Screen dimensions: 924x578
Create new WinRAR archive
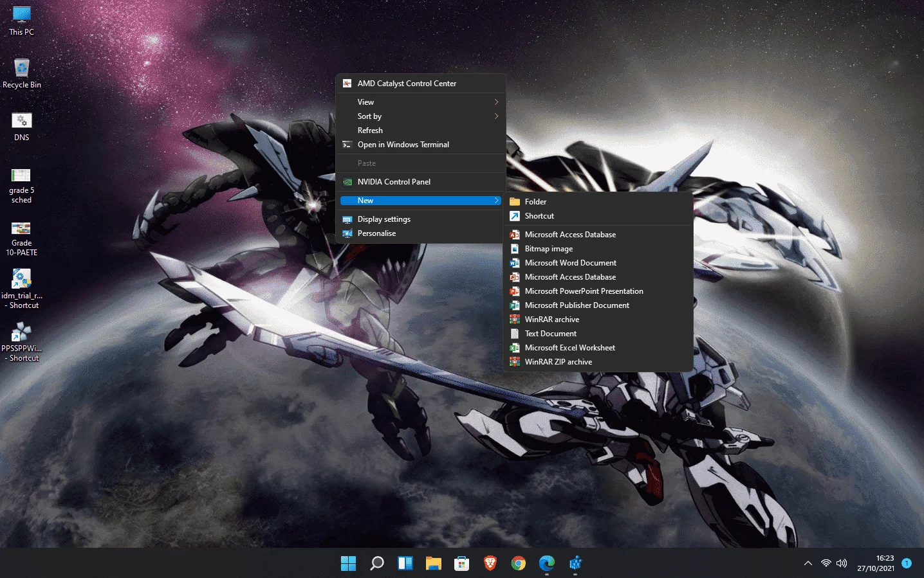pos(598,320)
